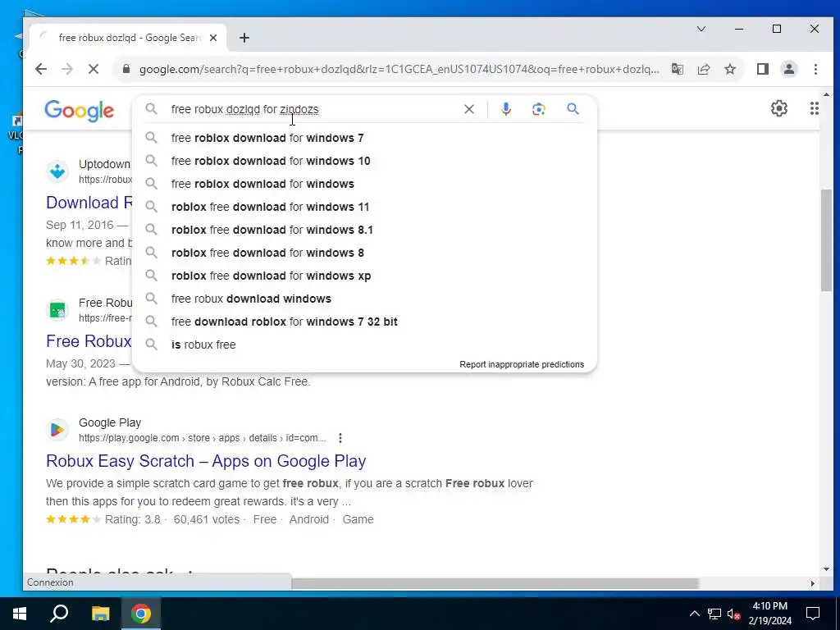Click the scroll-down arrow on page scrollbar
This screenshot has width=840, height=630.
(826, 569)
